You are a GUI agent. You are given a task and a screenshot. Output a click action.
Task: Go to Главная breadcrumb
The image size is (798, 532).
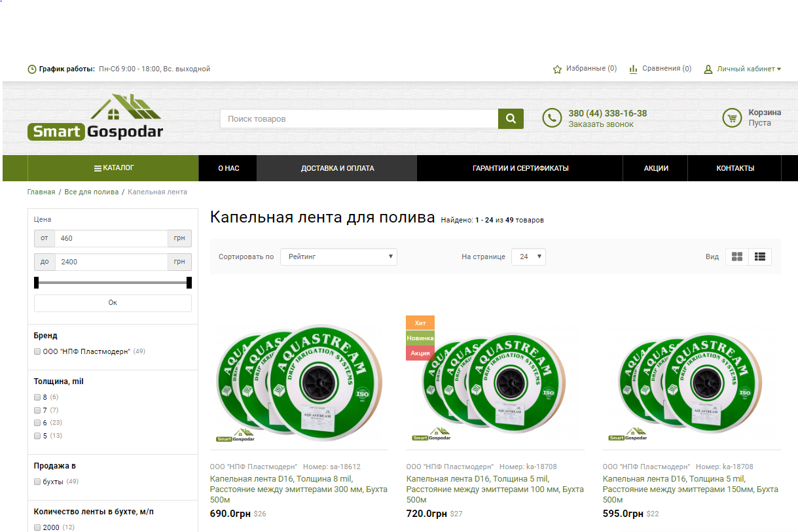coord(41,192)
